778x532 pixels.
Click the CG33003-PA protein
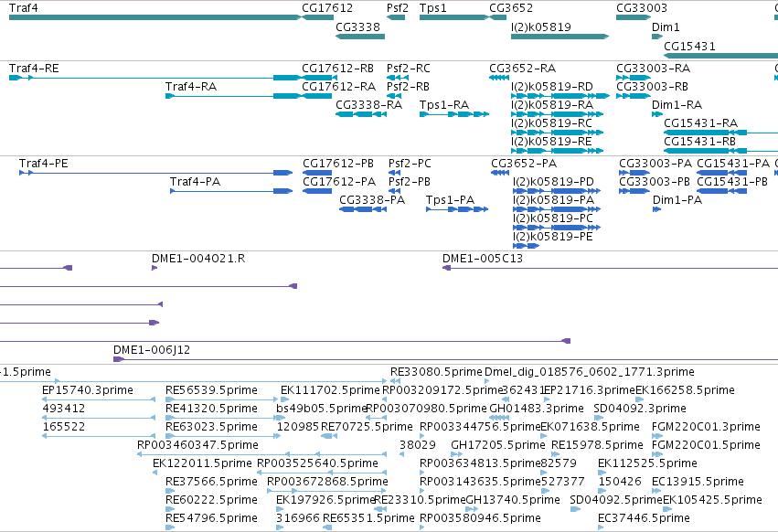point(634,173)
